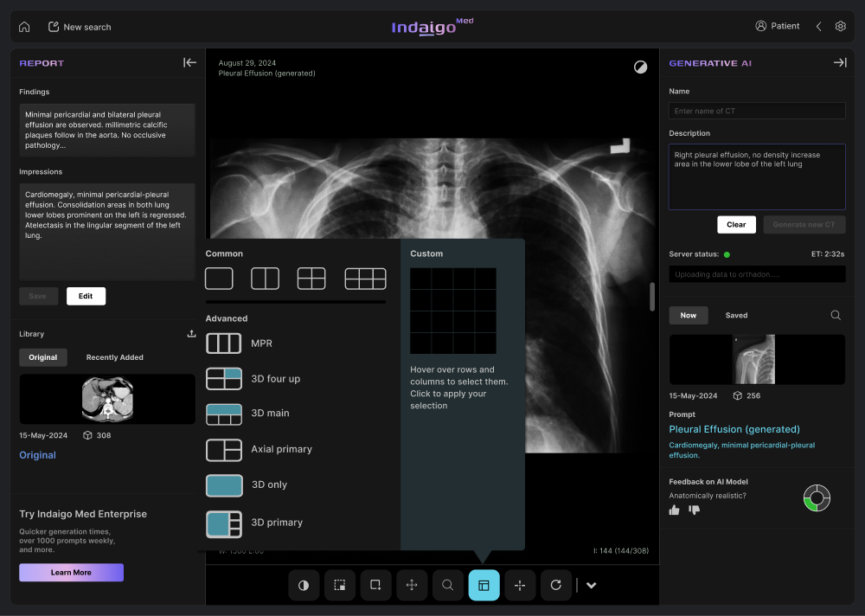Switch to the Saved tab

[x=736, y=315]
